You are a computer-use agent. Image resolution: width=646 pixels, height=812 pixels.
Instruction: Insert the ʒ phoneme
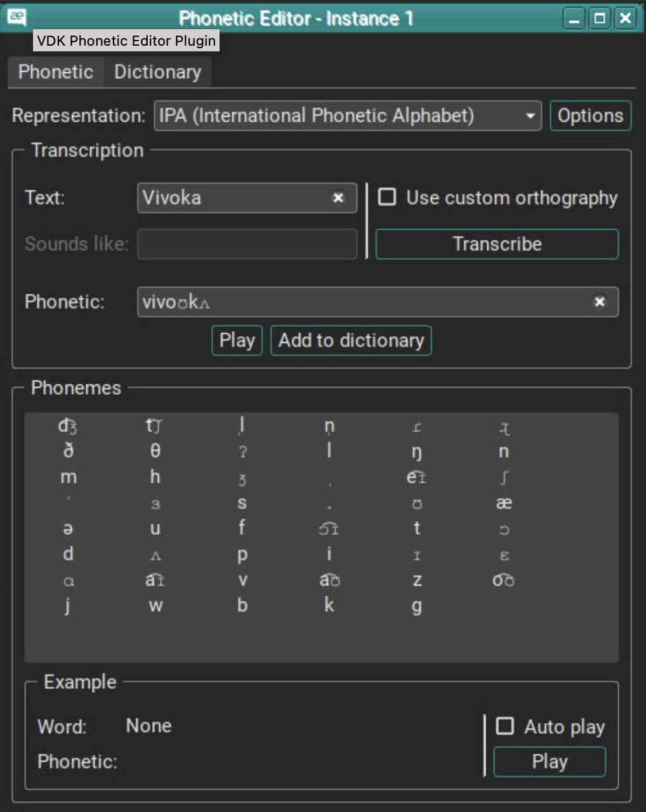[242, 480]
